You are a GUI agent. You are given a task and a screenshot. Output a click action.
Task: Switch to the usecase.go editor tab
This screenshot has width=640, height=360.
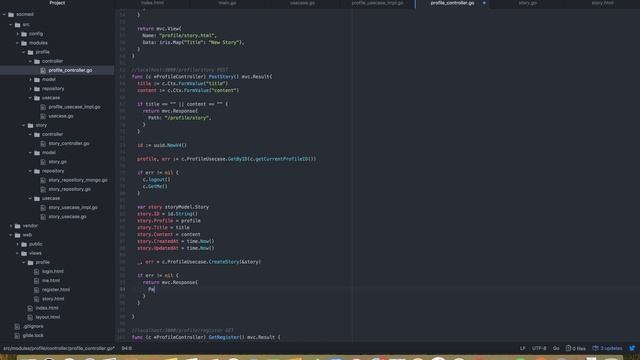(302, 3)
